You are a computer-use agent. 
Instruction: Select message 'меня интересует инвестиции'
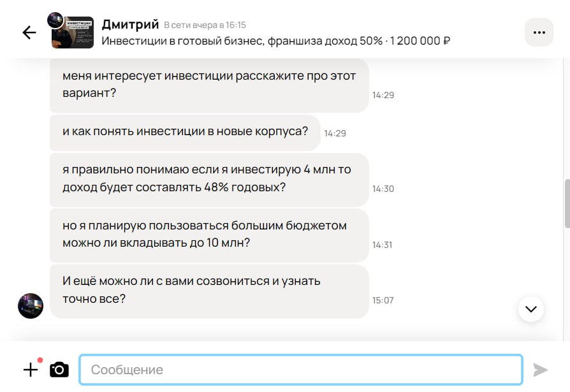[209, 86]
